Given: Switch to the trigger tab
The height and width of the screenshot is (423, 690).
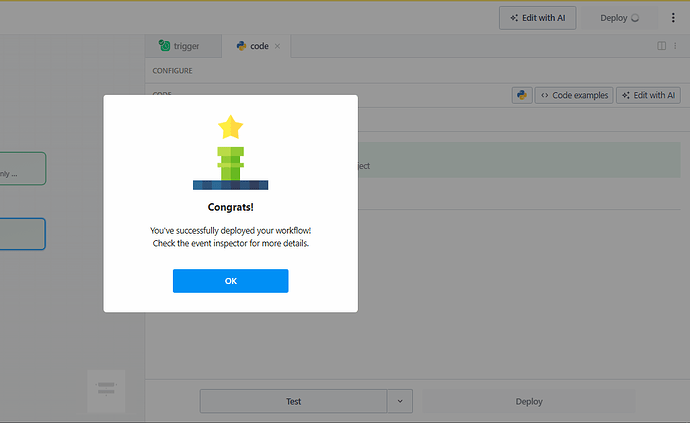Looking at the screenshot, I should pyautogui.click(x=183, y=46).
